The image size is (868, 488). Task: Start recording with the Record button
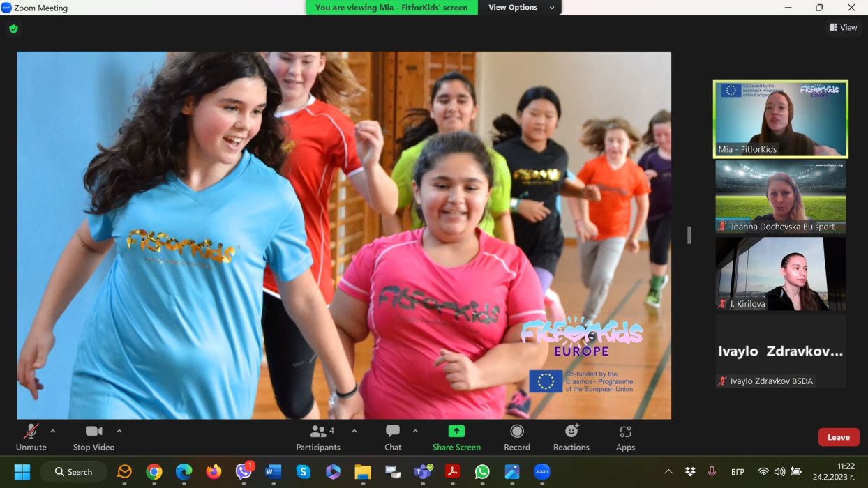[516, 432]
